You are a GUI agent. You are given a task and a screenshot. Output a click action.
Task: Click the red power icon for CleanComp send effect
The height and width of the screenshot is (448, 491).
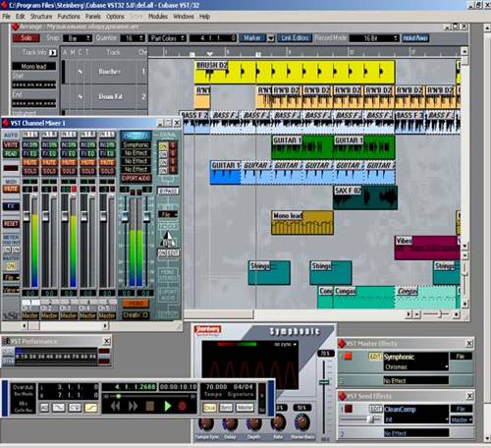click(348, 409)
